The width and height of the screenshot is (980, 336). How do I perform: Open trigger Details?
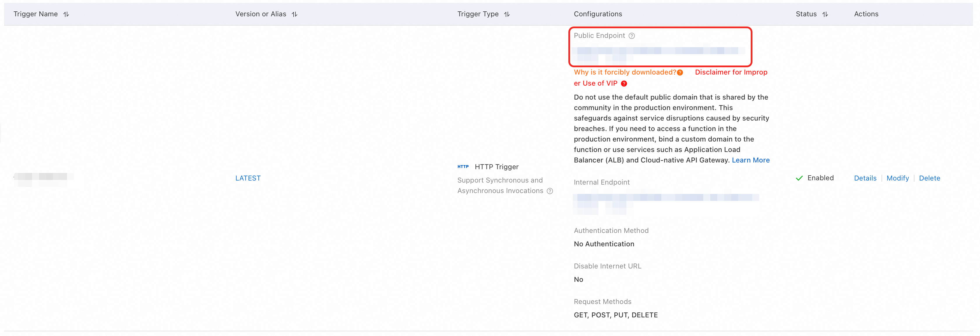coord(865,178)
